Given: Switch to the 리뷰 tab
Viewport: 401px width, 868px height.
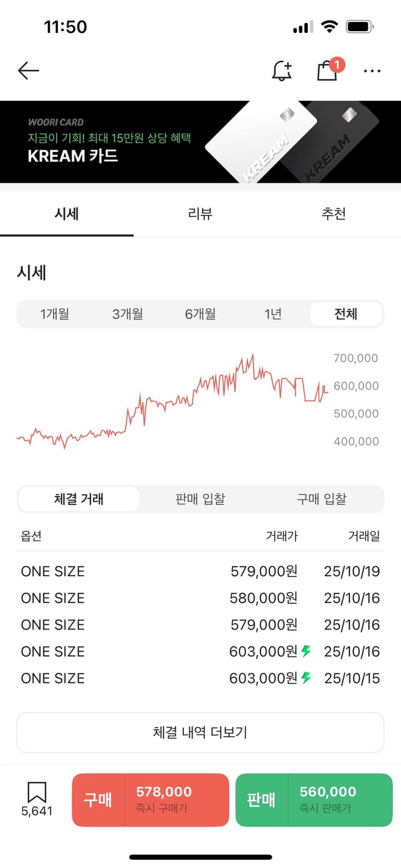Looking at the screenshot, I should coord(200,214).
